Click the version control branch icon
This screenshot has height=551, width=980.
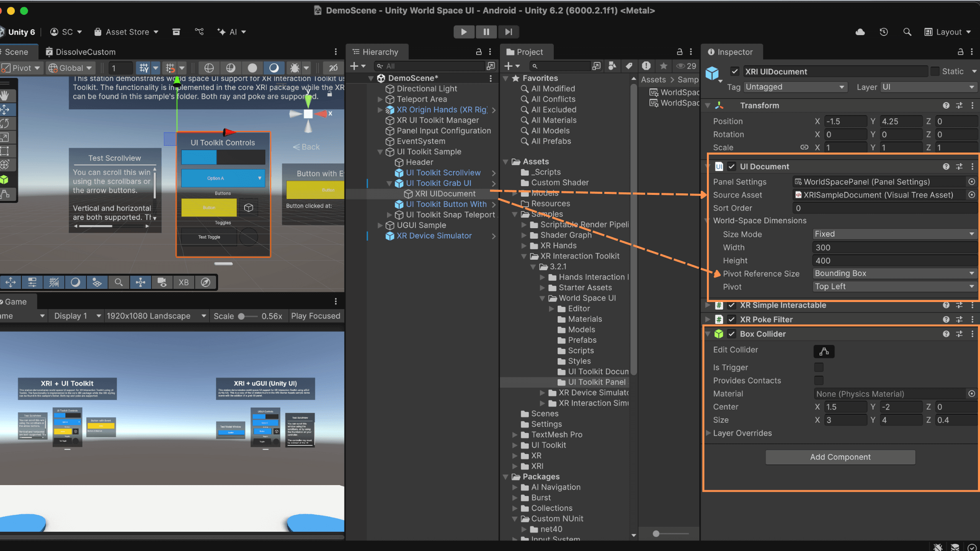(199, 32)
